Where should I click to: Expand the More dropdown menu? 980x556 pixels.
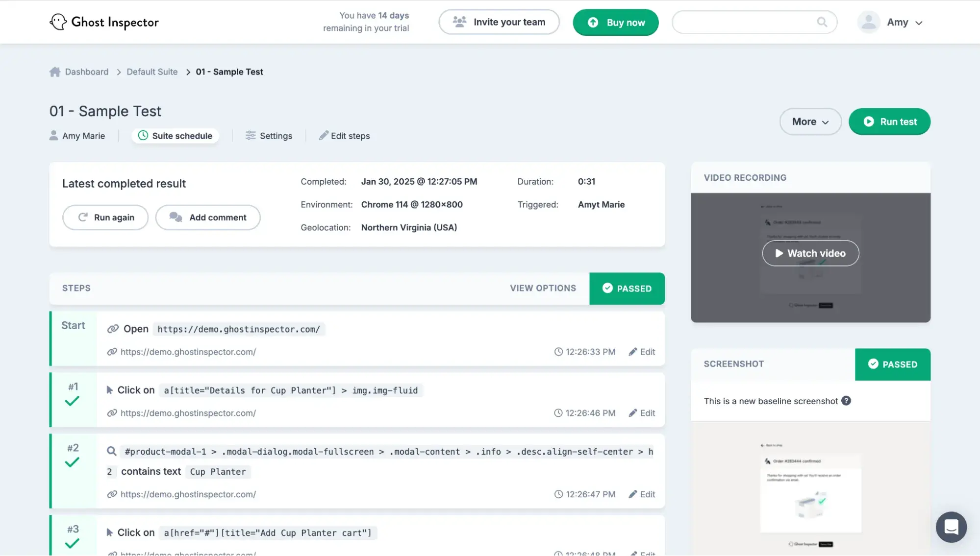pos(810,121)
